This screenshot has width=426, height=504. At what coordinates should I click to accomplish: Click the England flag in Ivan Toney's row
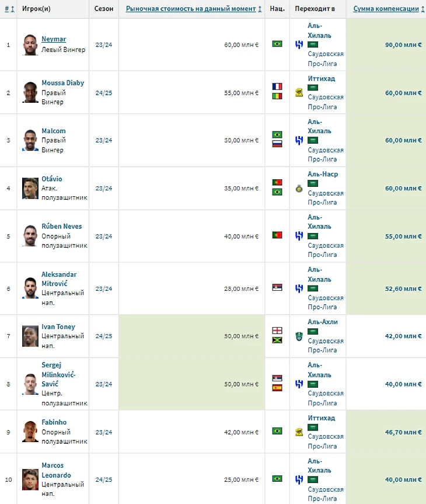tap(277, 331)
